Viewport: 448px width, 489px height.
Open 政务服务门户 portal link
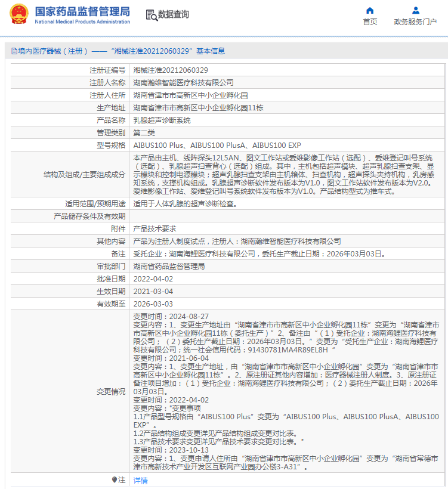coord(415,22)
